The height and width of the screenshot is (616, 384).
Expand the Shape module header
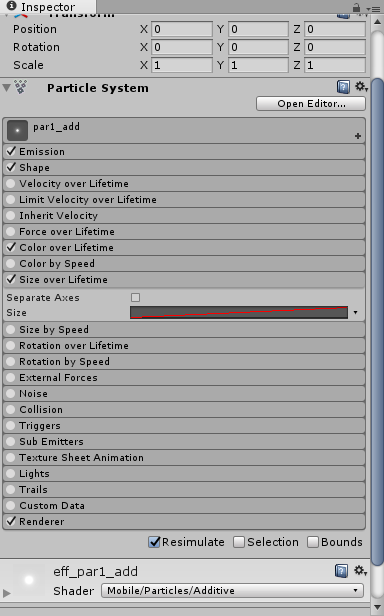(x=184, y=167)
